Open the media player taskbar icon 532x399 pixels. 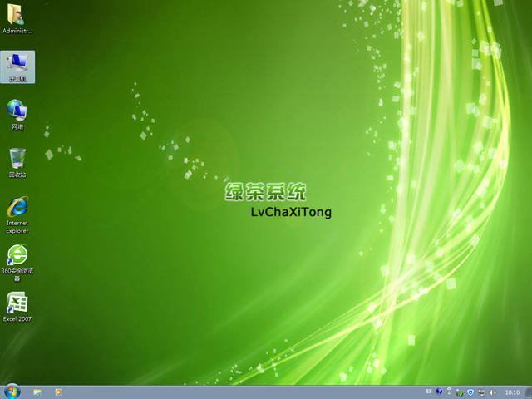click(x=58, y=392)
